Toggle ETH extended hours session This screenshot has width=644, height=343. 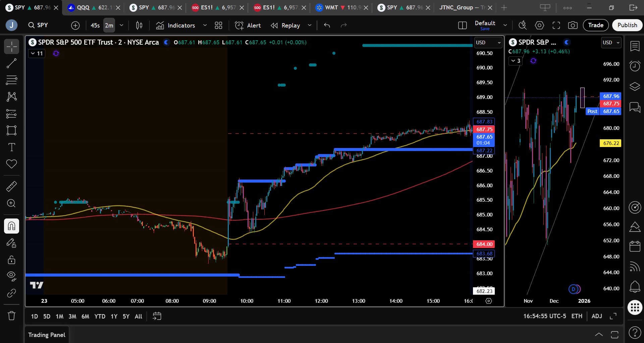(x=577, y=316)
